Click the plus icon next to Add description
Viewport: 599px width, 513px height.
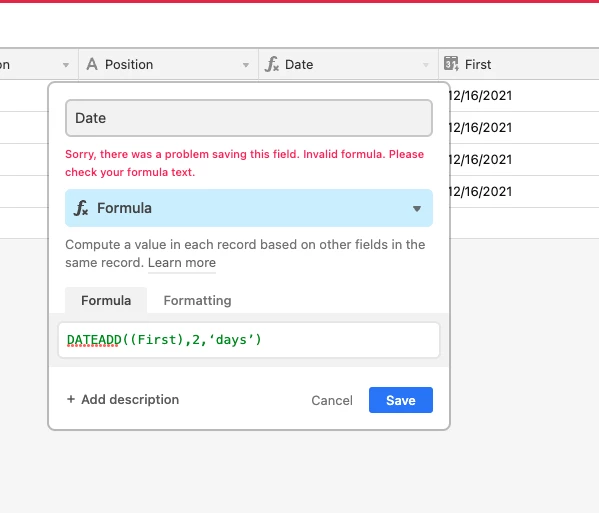click(71, 399)
